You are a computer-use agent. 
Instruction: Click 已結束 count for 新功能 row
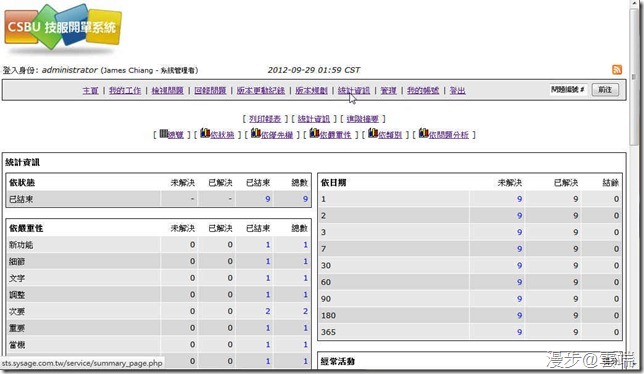[x=268, y=245]
